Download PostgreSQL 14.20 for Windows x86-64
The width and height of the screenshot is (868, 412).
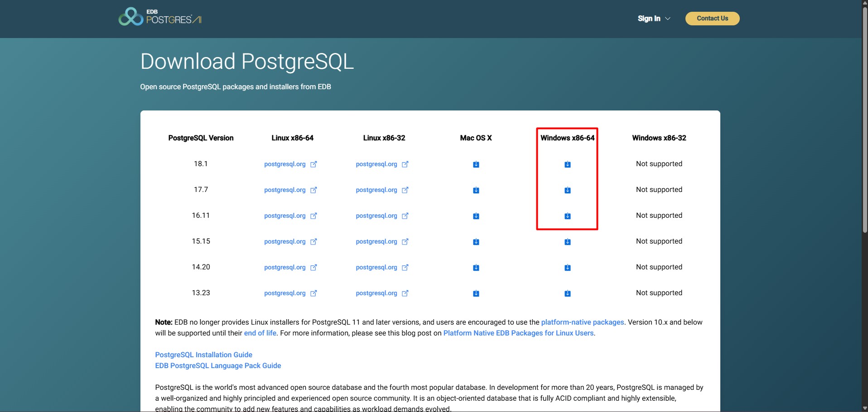(x=568, y=268)
